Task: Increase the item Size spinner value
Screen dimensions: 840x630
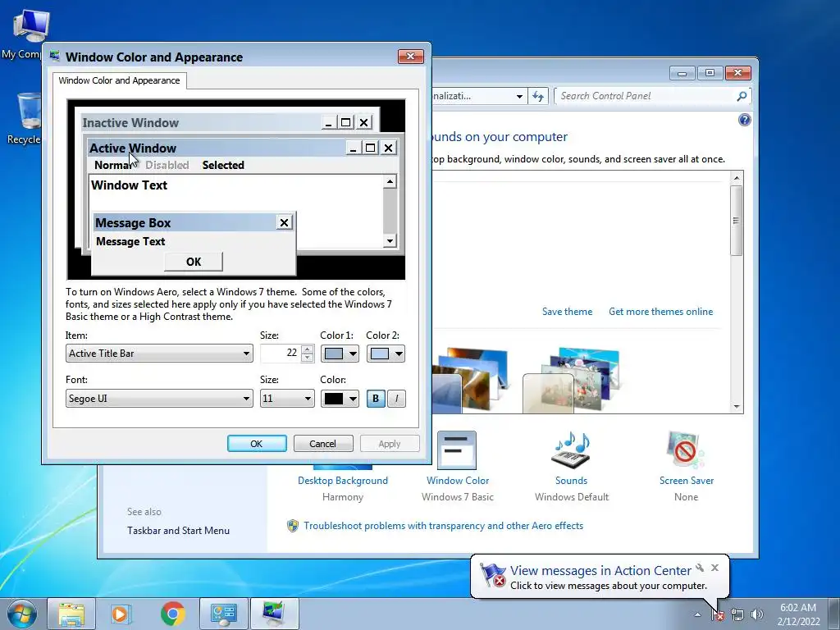Action: (x=307, y=349)
